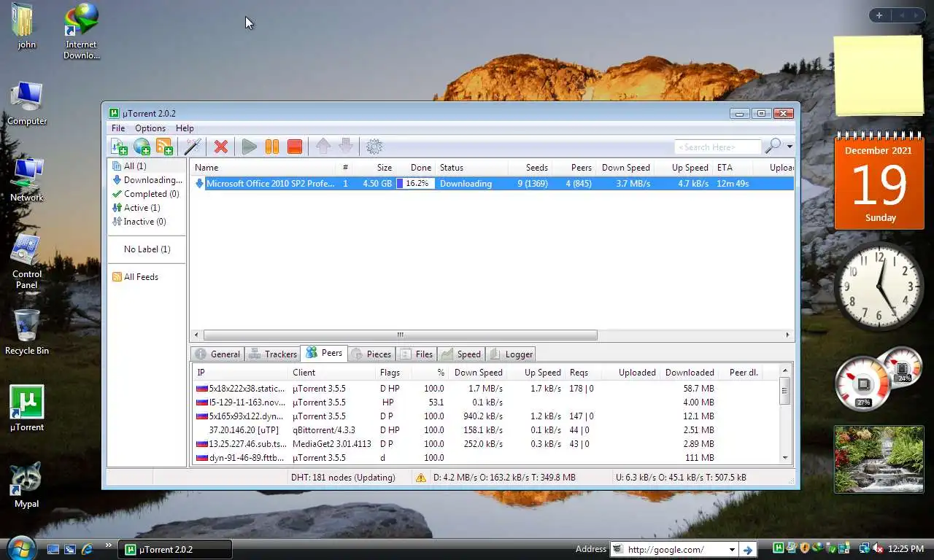934x560 pixels.
Task: Open the File menu
Action: (x=118, y=128)
